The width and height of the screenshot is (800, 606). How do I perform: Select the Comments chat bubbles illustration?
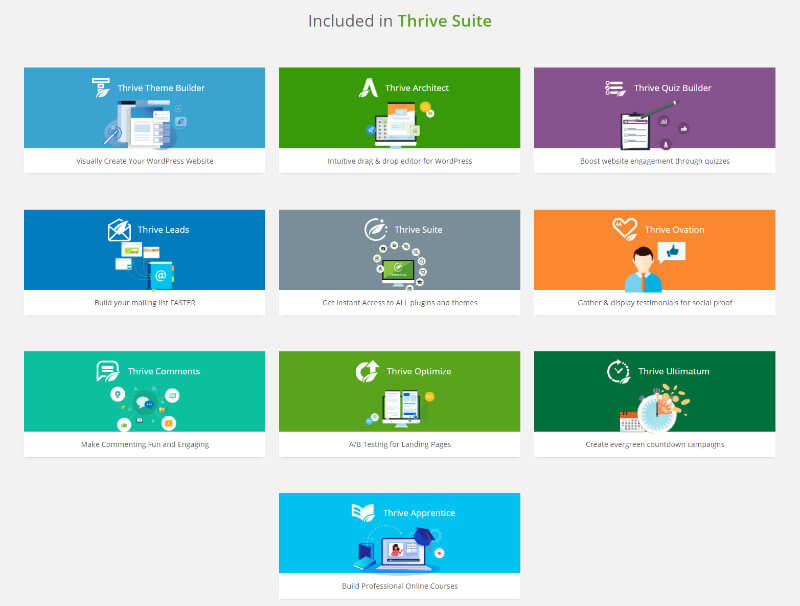[x=144, y=408]
